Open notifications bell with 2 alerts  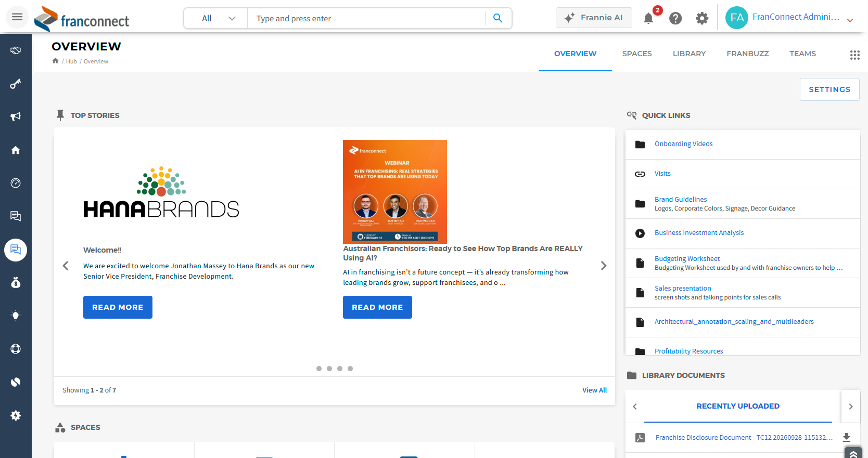coord(649,18)
